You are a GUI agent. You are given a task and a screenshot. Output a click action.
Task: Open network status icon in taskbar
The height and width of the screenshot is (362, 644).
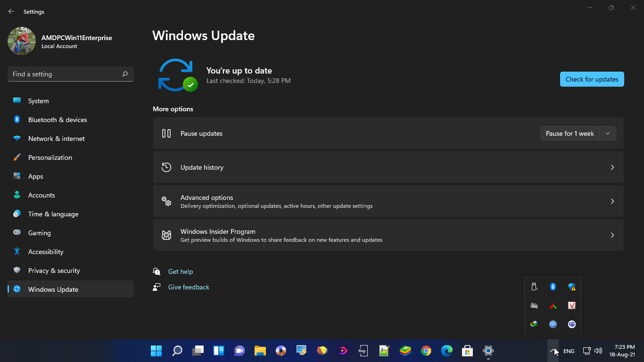(x=586, y=351)
